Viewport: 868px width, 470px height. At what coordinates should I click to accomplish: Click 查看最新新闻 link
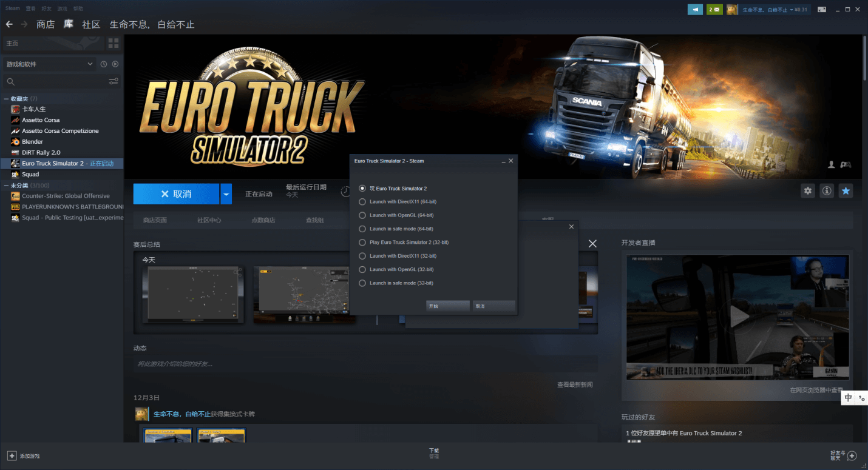pos(575,384)
